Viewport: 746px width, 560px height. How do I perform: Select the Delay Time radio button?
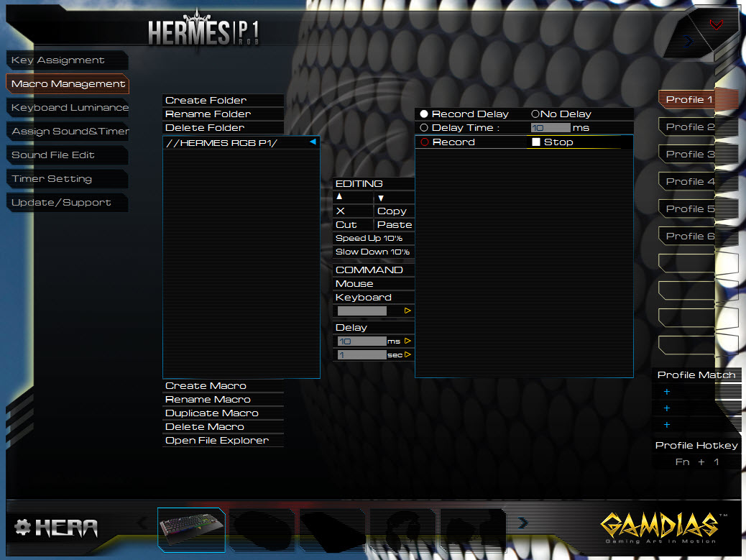(424, 127)
